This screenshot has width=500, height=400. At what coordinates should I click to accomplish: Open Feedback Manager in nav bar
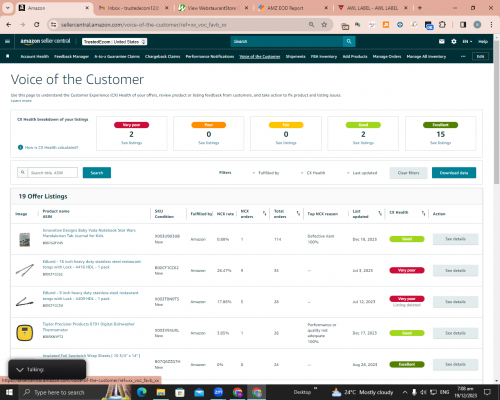click(71, 56)
